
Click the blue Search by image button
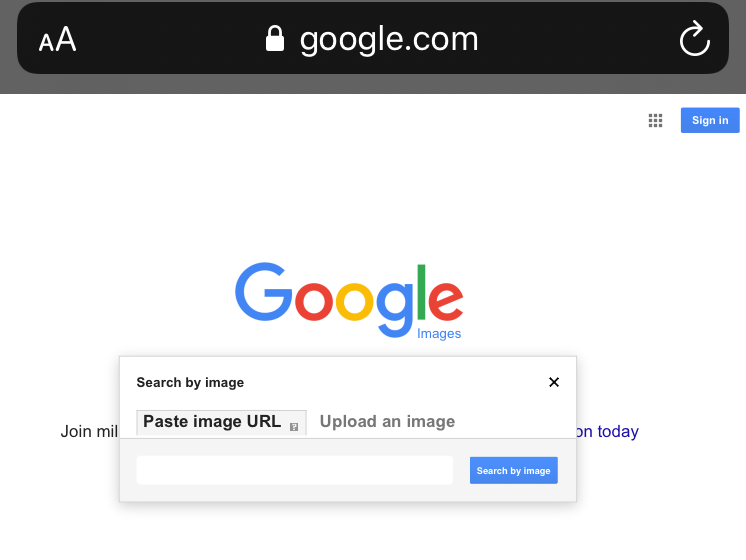pyautogui.click(x=514, y=470)
